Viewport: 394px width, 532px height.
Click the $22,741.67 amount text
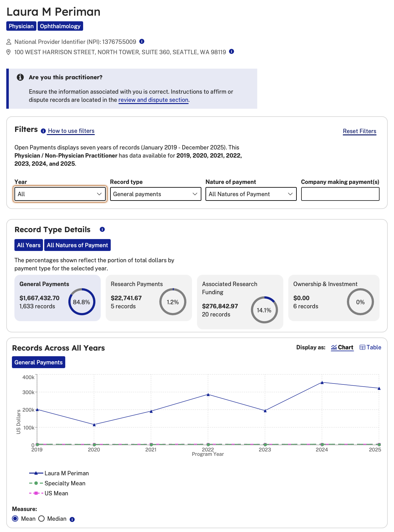coord(126,298)
